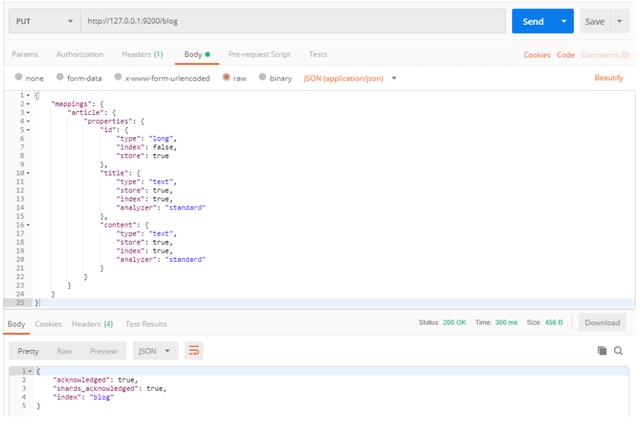Open the response Headers (4) tab
640x425 pixels.
click(92, 324)
